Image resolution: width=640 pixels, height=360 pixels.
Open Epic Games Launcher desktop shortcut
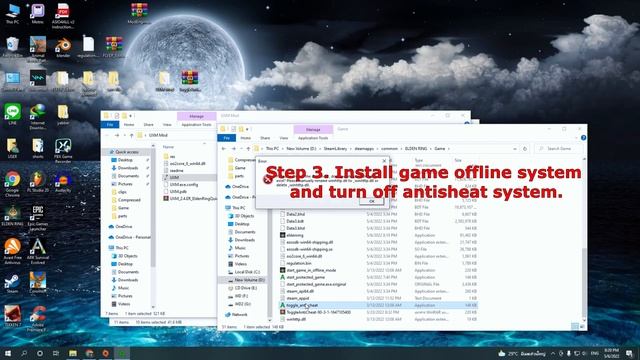(38, 218)
